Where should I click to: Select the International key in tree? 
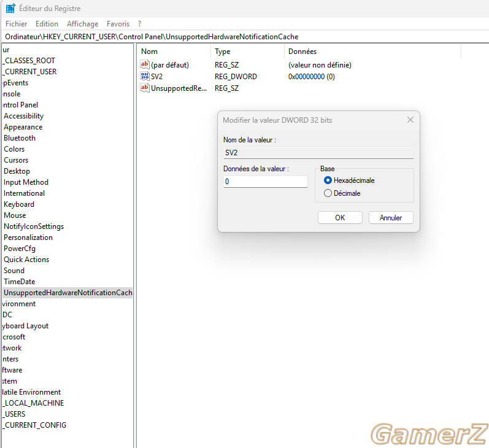click(x=24, y=193)
